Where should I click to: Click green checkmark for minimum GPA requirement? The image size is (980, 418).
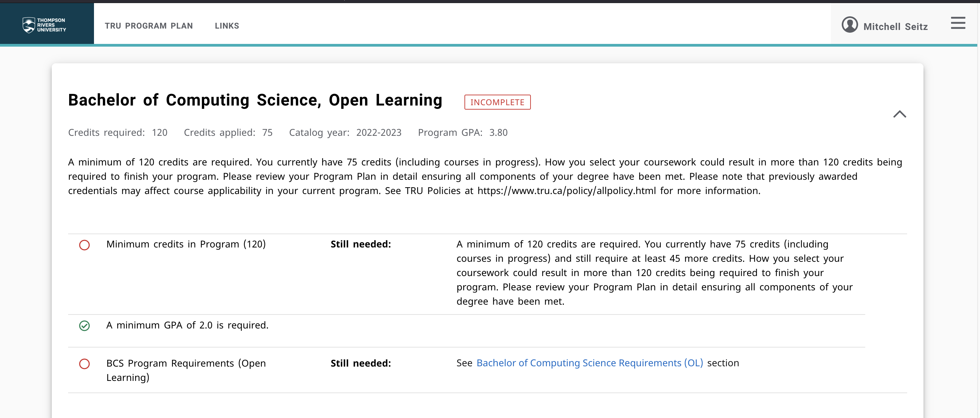84,326
